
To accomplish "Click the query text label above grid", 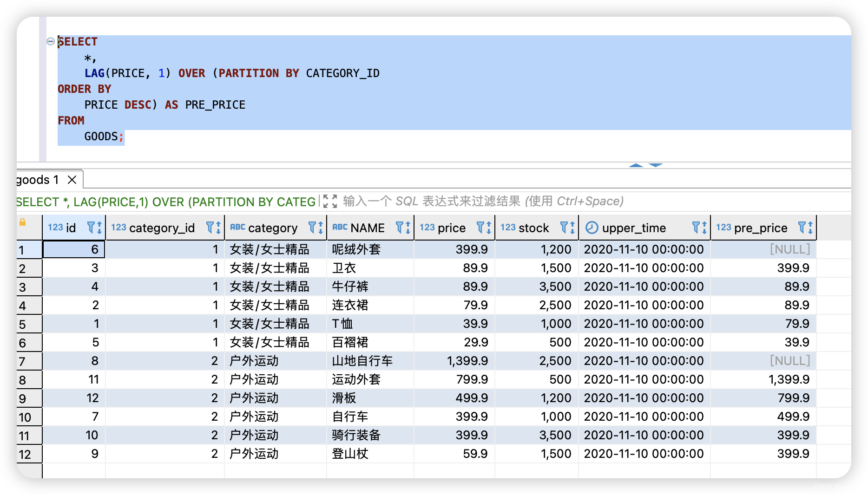I will point(166,202).
